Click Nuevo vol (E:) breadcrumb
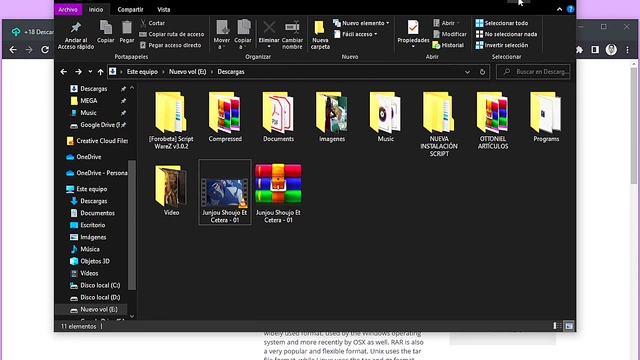Viewport: 640px width, 360px height. (x=187, y=72)
